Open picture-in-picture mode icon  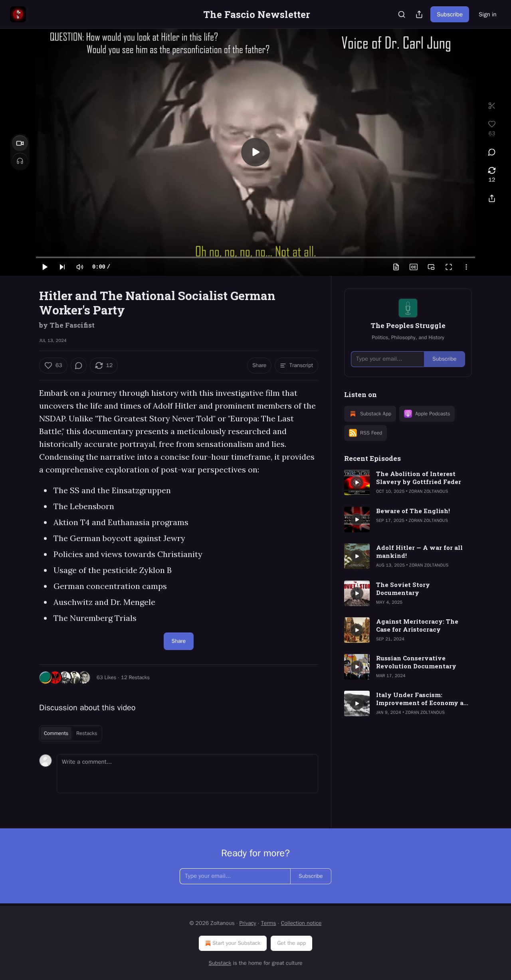431,267
